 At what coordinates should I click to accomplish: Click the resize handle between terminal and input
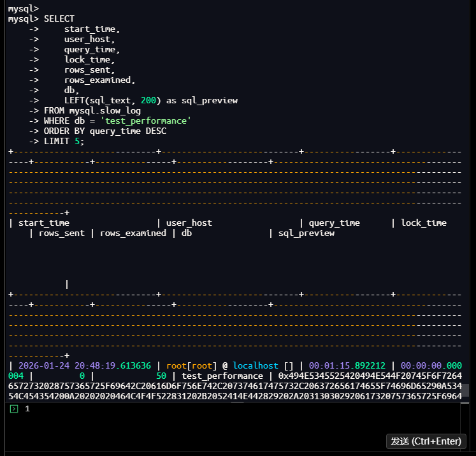(238, 402)
